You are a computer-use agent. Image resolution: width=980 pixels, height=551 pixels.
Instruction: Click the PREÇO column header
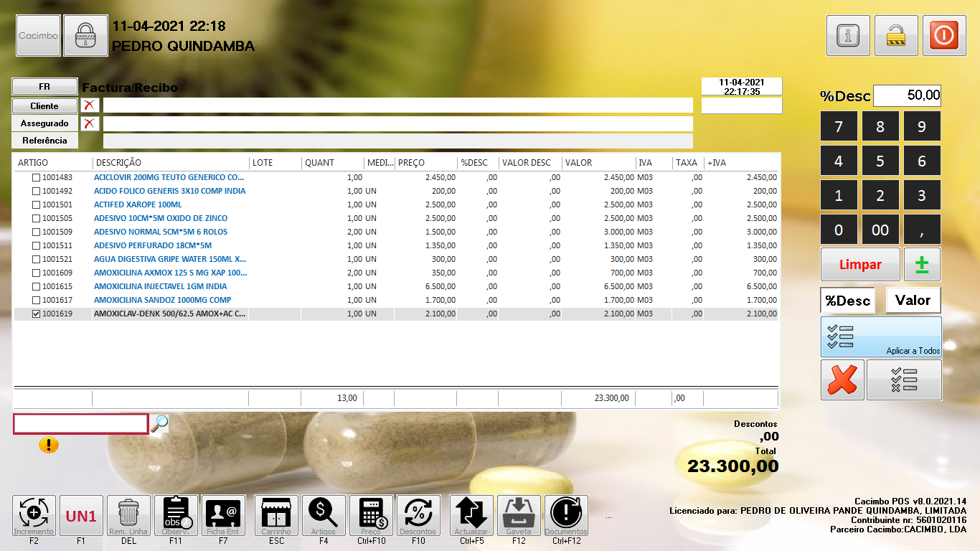tap(426, 163)
